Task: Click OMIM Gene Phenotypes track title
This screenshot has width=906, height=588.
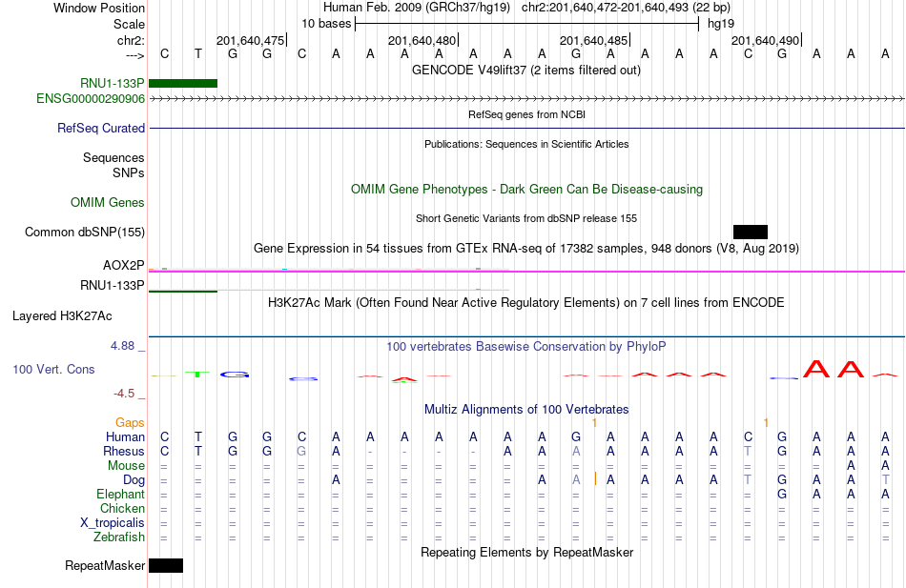Action: click(x=527, y=190)
